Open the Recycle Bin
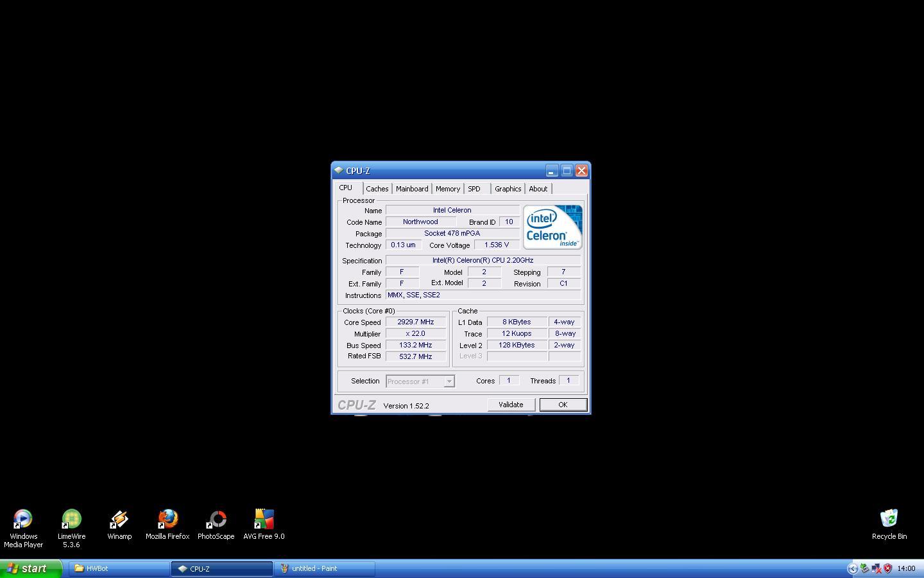The image size is (924, 578). coord(889,524)
